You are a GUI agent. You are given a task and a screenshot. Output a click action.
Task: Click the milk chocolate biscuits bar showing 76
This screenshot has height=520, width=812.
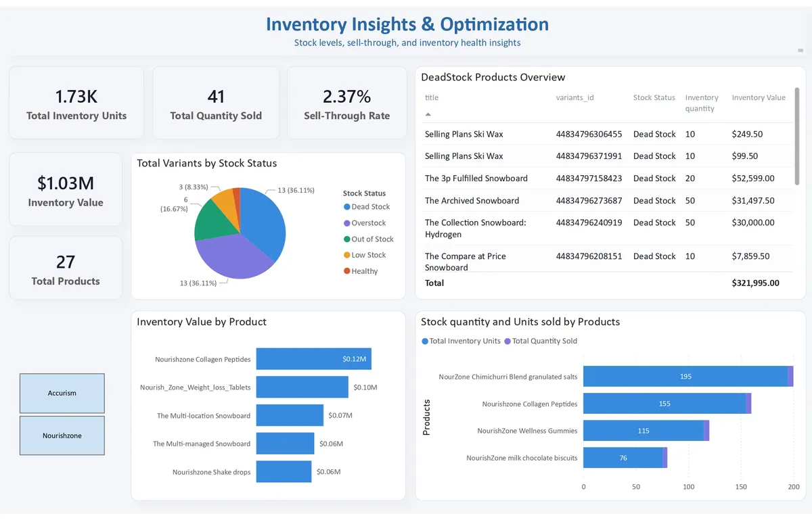(623, 458)
